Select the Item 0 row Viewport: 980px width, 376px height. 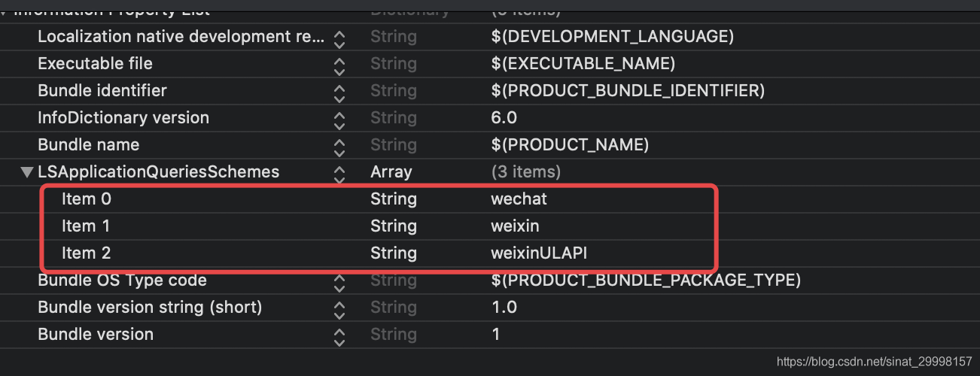coord(87,199)
